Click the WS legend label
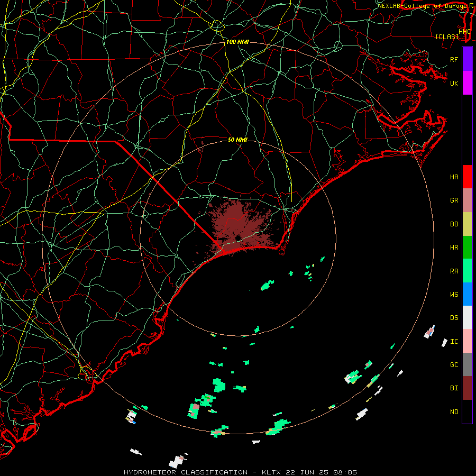 pyautogui.click(x=454, y=295)
